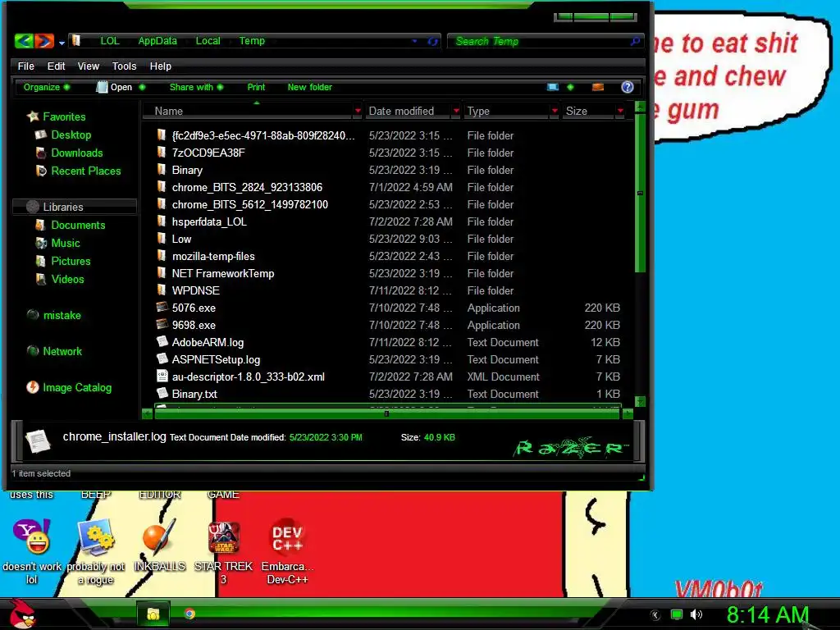
Task: Toggle the preview pane icon
Action: [x=598, y=87]
